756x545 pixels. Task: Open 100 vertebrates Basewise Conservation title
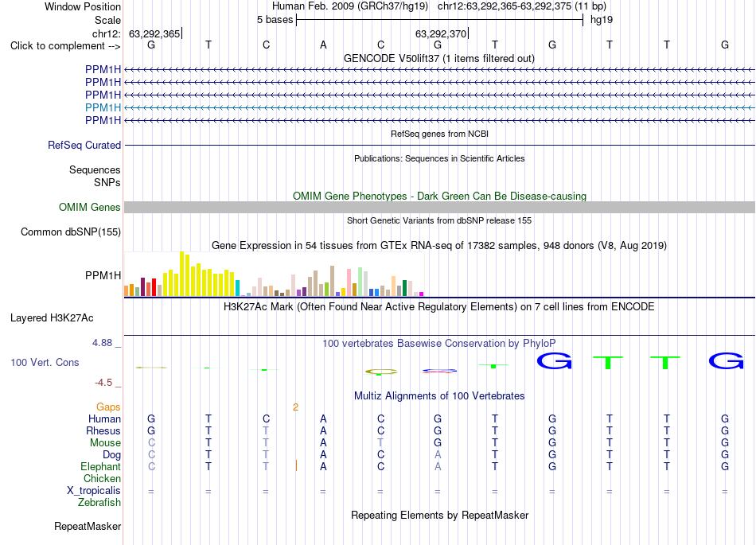439,344
